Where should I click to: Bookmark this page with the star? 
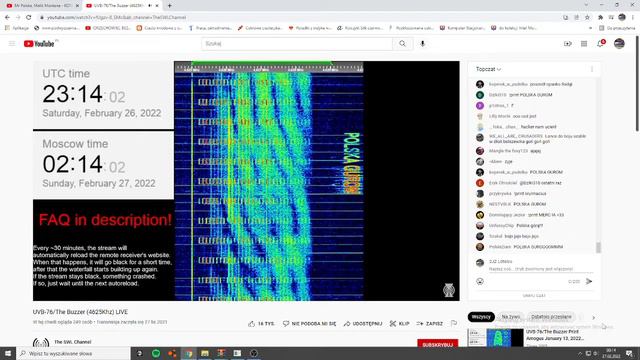(x=587, y=17)
